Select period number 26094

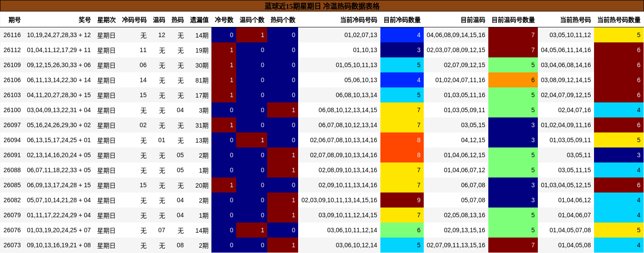click(x=12, y=140)
